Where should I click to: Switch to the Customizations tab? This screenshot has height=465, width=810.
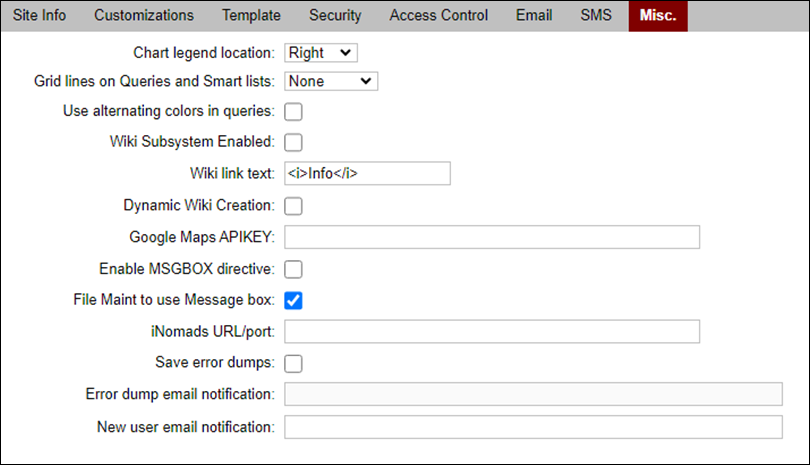click(144, 16)
